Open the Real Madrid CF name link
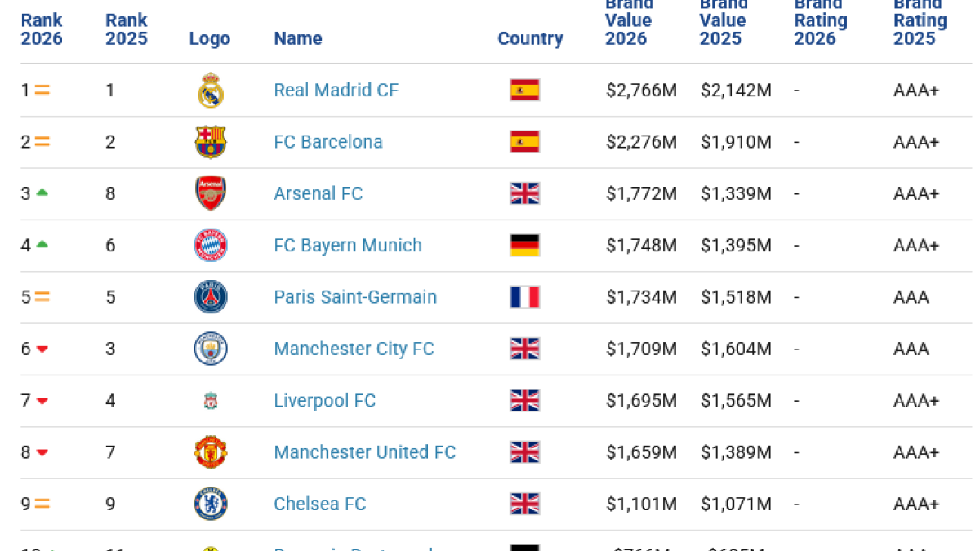Image resolution: width=980 pixels, height=551 pixels. point(336,90)
